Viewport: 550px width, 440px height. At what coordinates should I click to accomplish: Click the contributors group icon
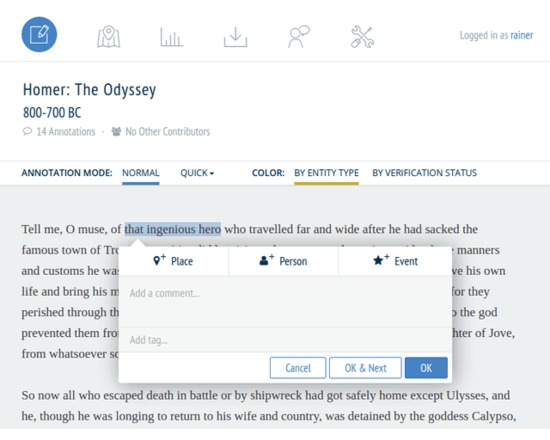tap(116, 132)
